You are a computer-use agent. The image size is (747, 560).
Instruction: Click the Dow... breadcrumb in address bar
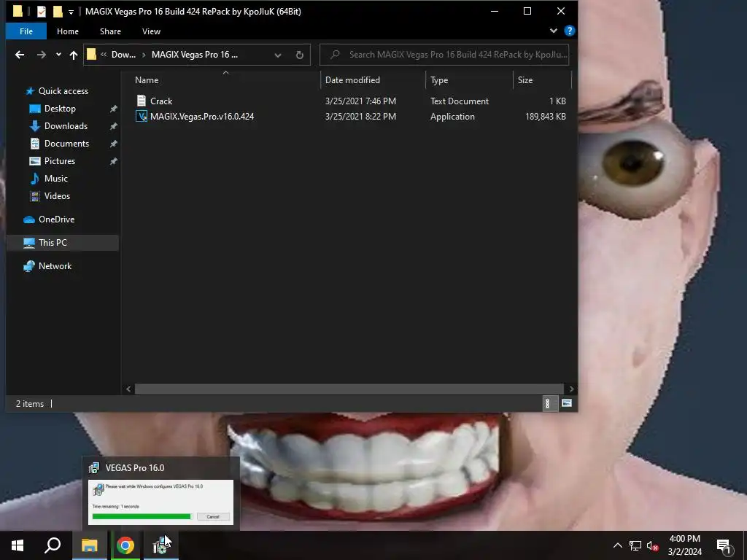(123, 55)
